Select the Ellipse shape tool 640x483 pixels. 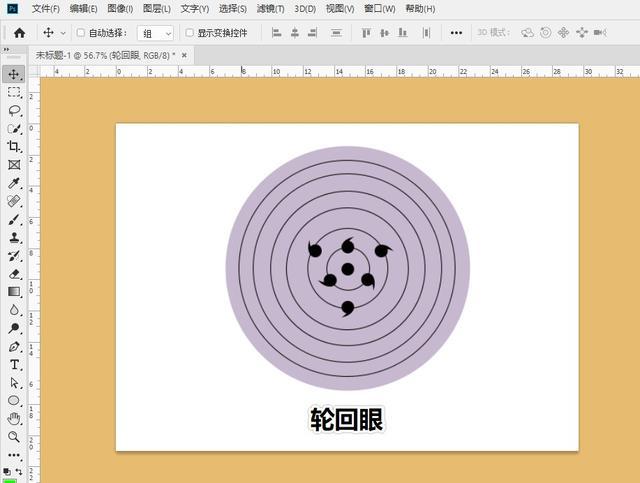[14, 401]
